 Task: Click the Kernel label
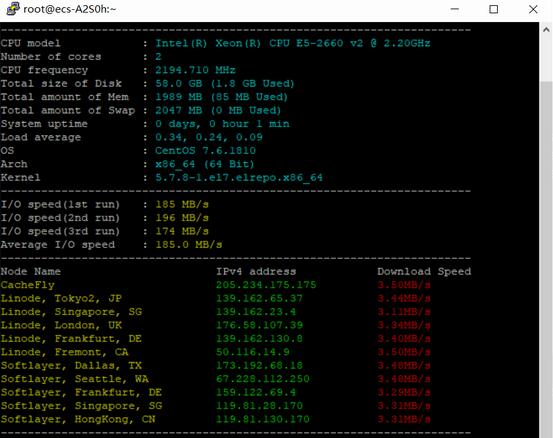20,177
